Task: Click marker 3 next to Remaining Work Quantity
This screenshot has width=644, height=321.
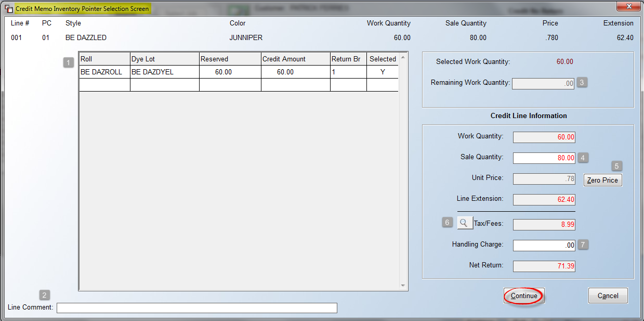Action: (x=582, y=82)
